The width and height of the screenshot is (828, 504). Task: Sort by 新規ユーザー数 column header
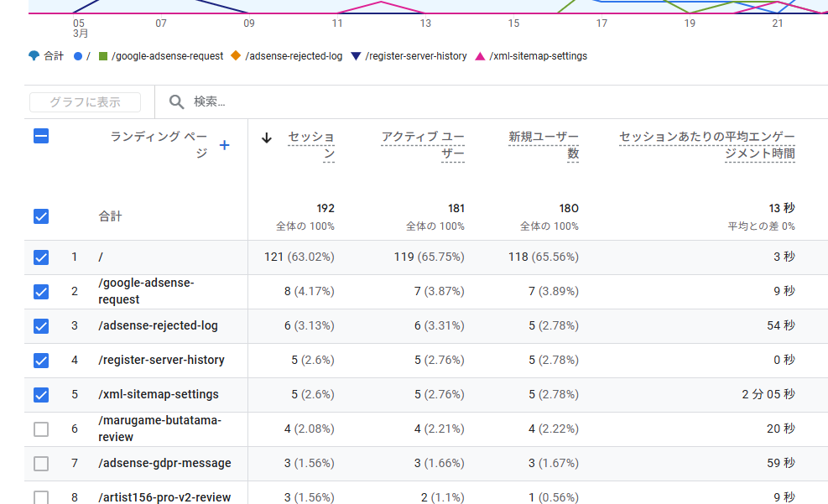(x=543, y=145)
